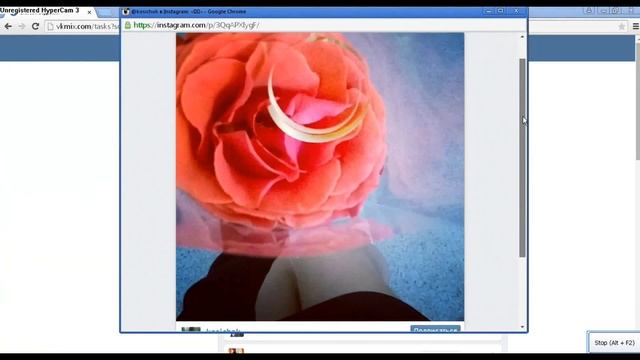Select the instagram.com URL in the popup
This screenshot has height=360, width=640.
tap(196, 25)
